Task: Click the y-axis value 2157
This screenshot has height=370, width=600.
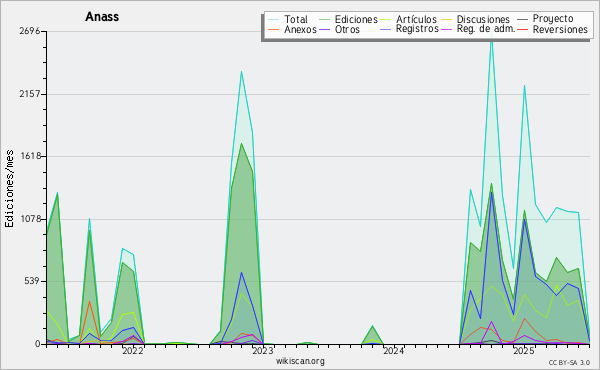Action: 29,94
